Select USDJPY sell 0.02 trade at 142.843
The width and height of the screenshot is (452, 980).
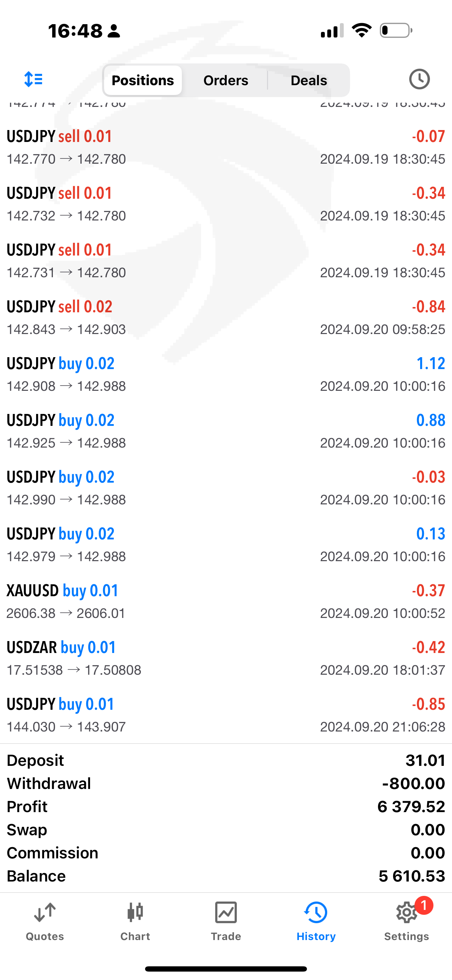pyautogui.click(x=226, y=317)
